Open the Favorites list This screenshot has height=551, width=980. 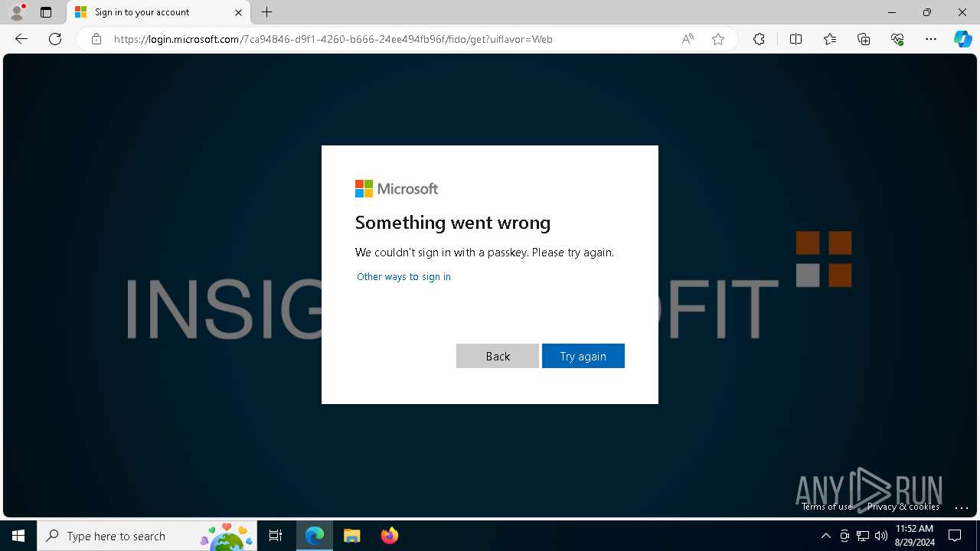(x=830, y=39)
